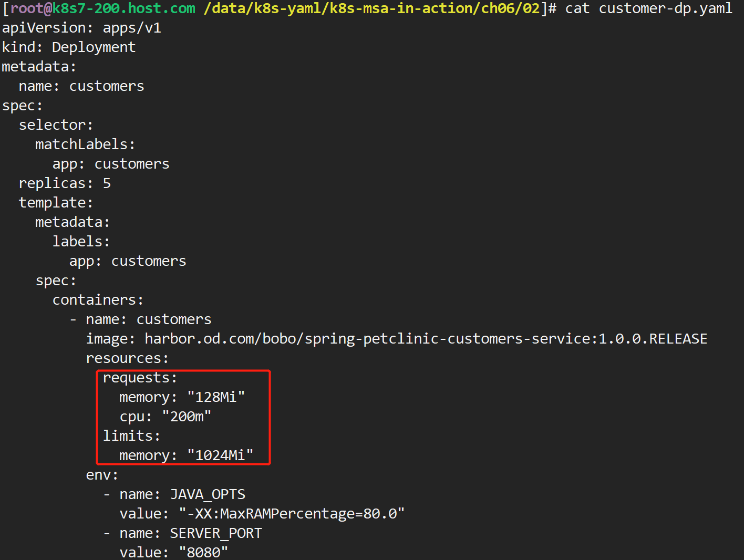The height and width of the screenshot is (560, 744).
Task: Click the 'resources:' line
Action: click(x=128, y=358)
